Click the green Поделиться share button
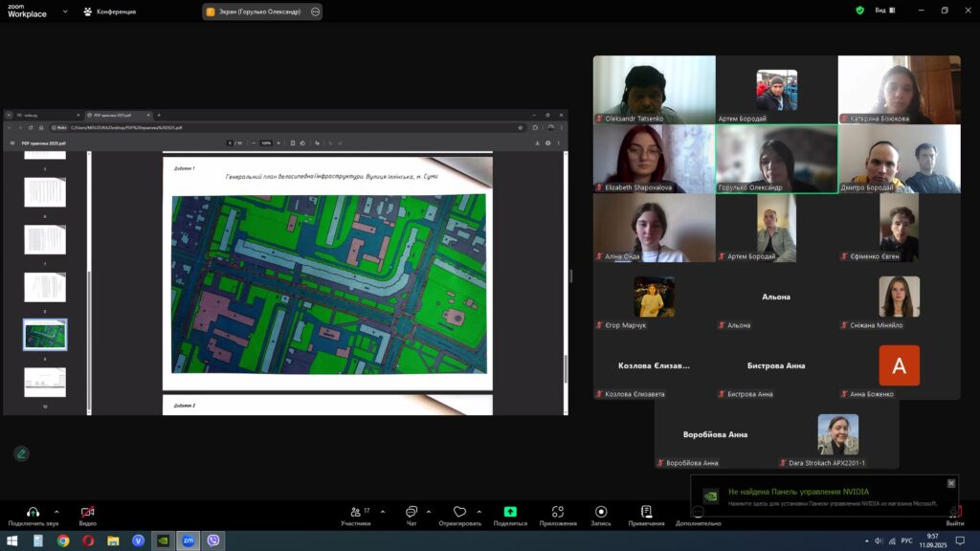980x551 pixels. pyautogui.click(x=510, y=512)
